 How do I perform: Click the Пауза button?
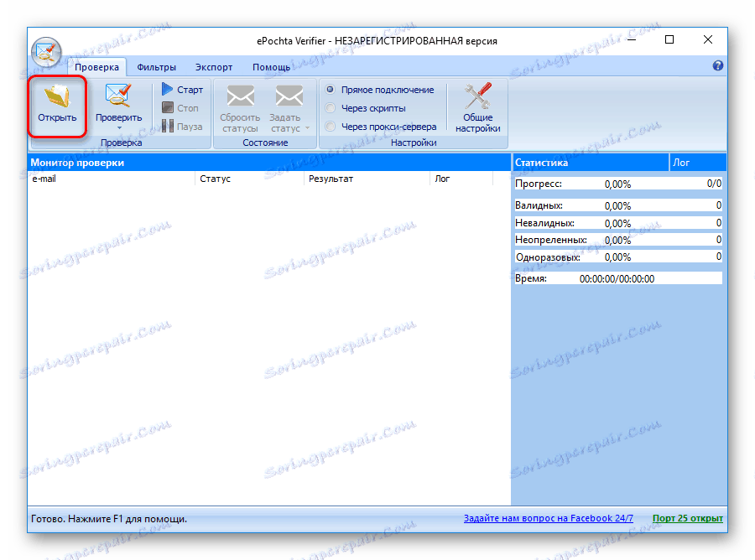182,127
